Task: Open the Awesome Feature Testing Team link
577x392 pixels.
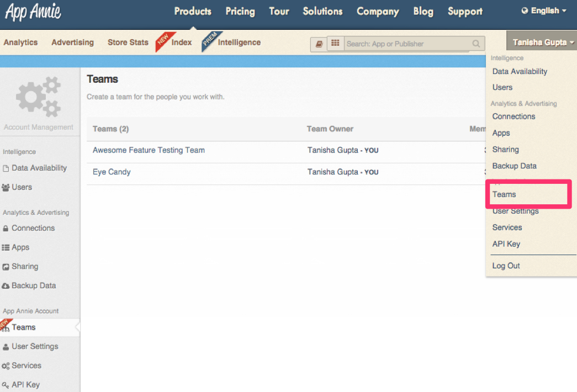Action: click(x=149, y=150)
